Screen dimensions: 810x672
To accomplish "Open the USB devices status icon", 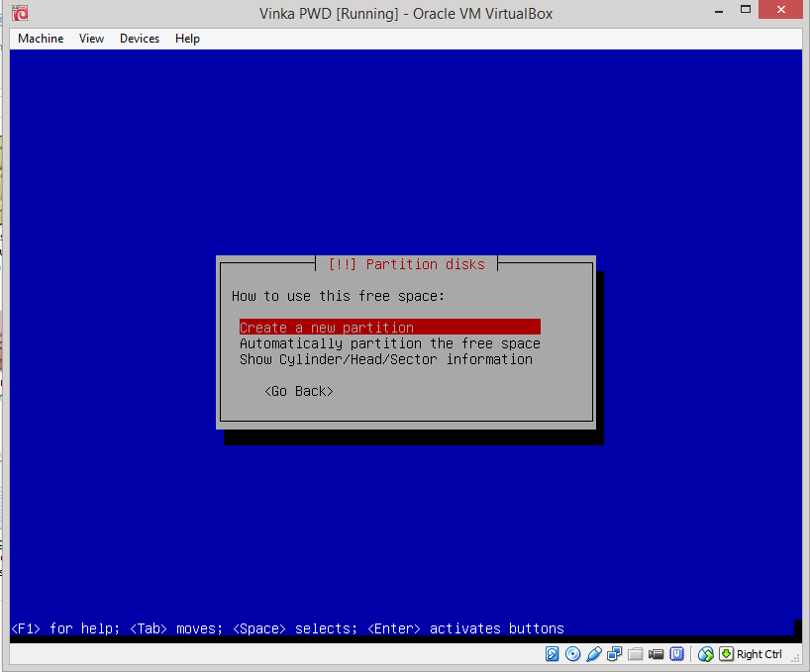I will click(x=593, y=654).
